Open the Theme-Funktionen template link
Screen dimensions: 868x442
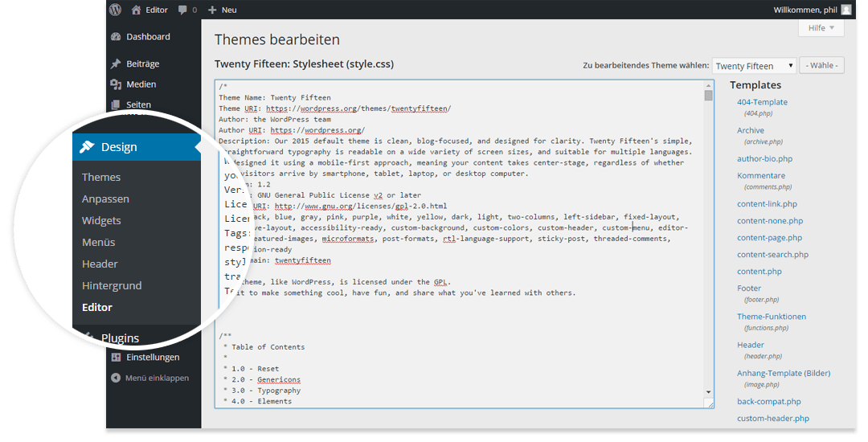(x=771, y=317)
